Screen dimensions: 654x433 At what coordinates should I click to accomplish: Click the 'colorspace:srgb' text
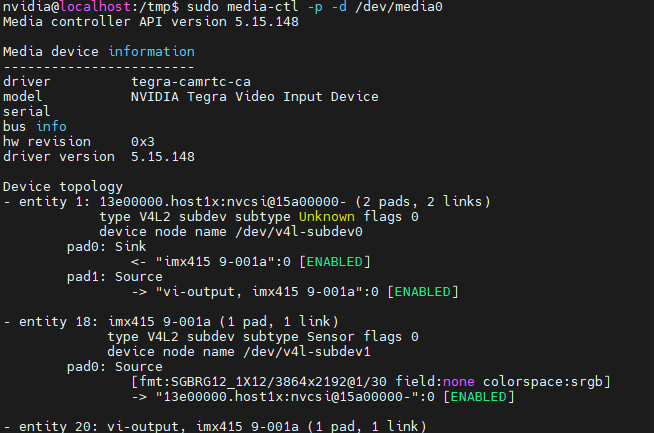[543, 382]
